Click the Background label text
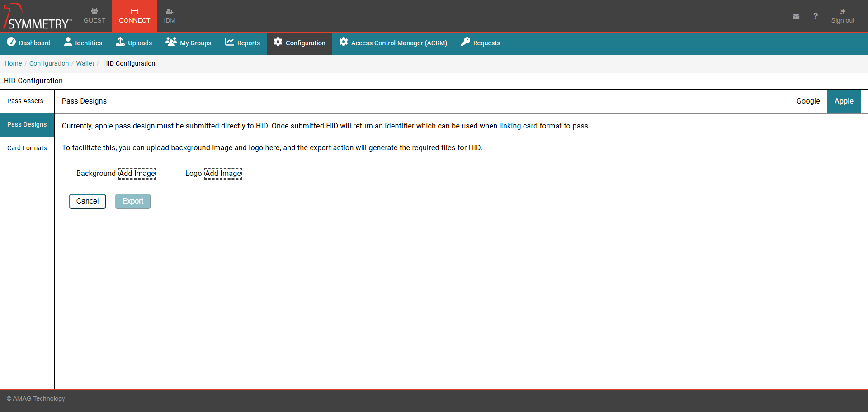The image size is (868, 412). (x=96, y=174)
